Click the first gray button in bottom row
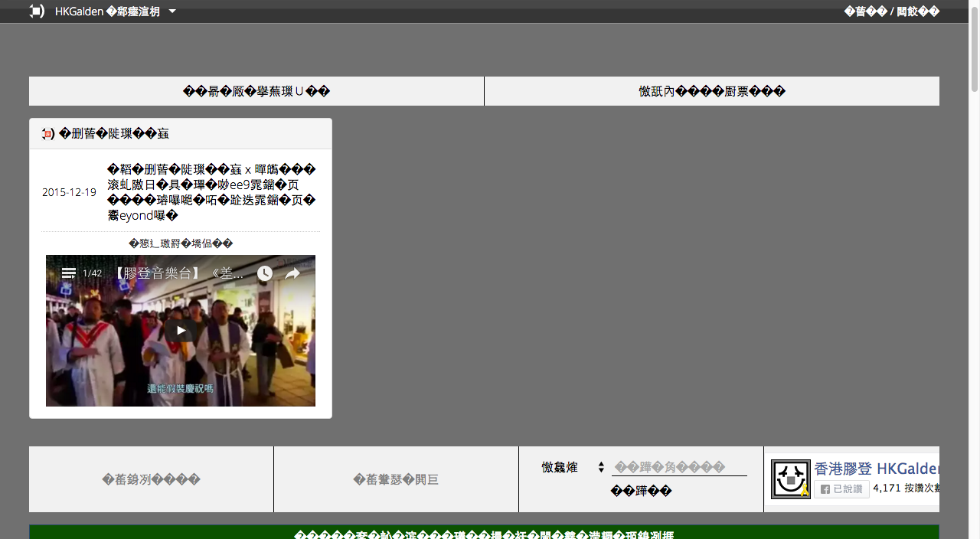Image resolution: width=980 pixels, height=539 pixels. (x=151, y=479)
